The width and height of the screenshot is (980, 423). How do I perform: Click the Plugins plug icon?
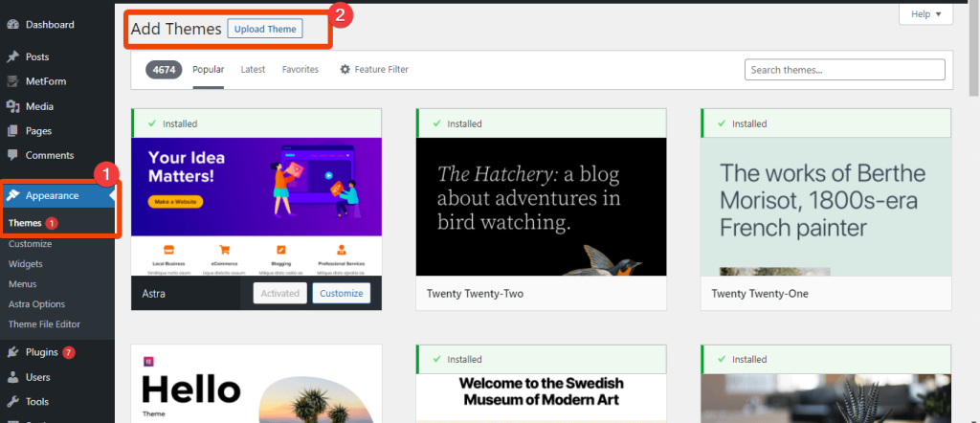(x=13, y=352)
